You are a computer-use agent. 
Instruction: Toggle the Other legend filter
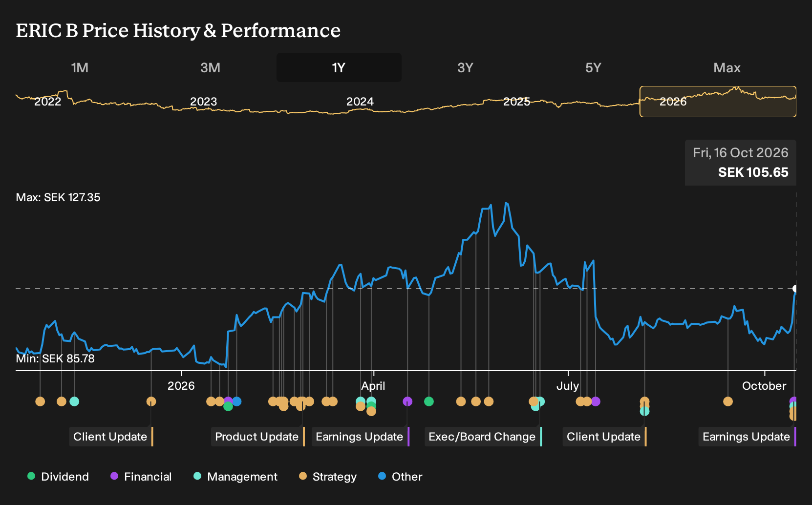click(x=400, y=477)
